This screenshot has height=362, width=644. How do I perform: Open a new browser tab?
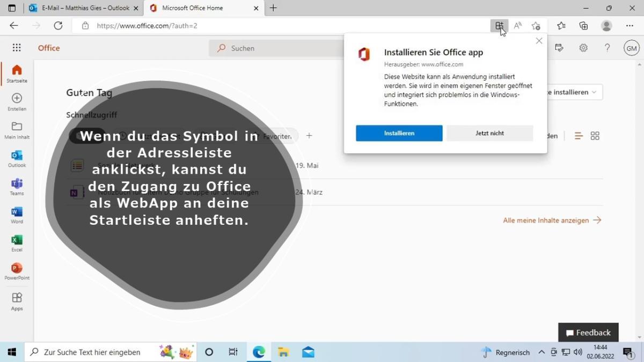pos(273,8)
